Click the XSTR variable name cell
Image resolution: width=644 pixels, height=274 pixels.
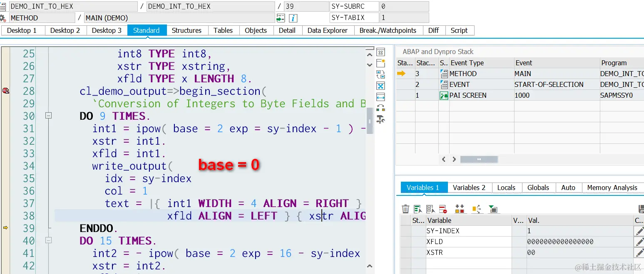click(469, 252)
